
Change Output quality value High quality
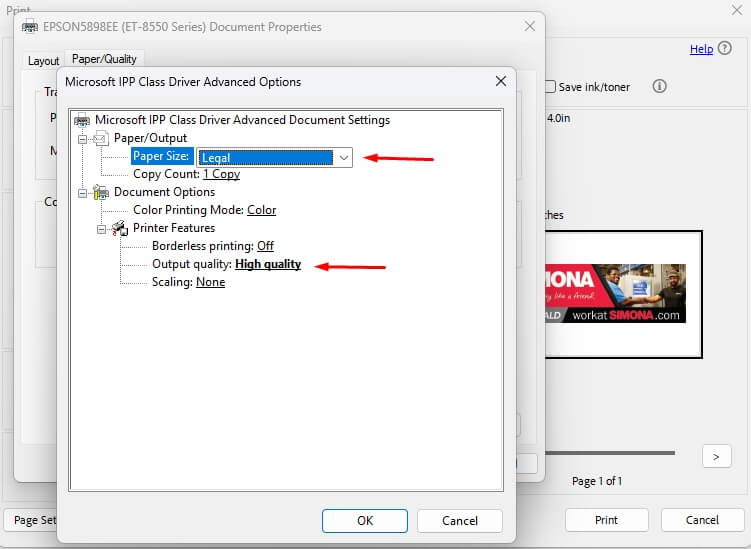pos(268,264)
